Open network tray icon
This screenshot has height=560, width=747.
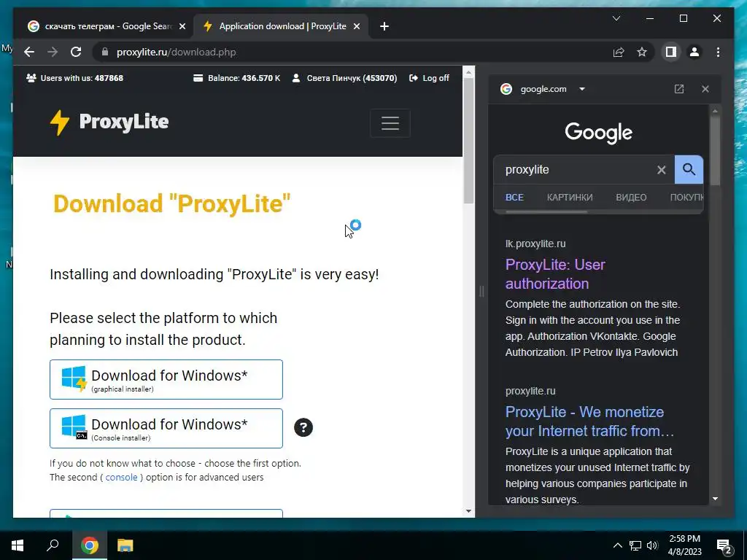tap(635, 545)
